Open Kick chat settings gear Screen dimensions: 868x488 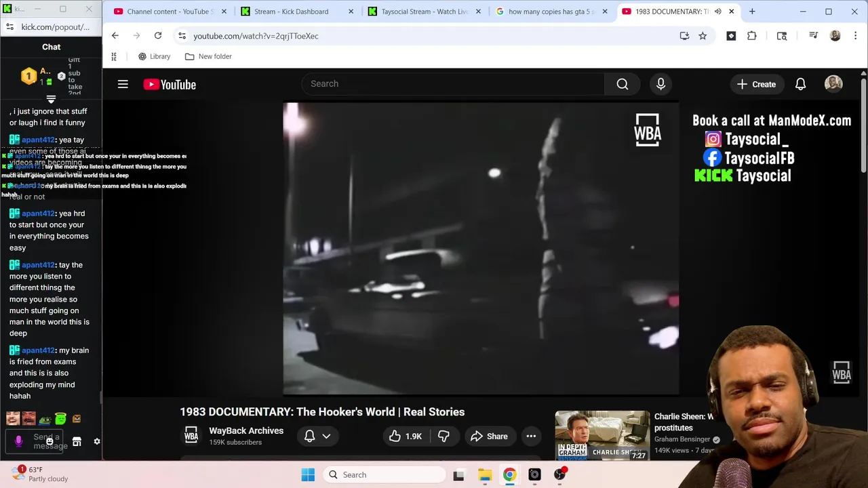(x=97, y=441)
